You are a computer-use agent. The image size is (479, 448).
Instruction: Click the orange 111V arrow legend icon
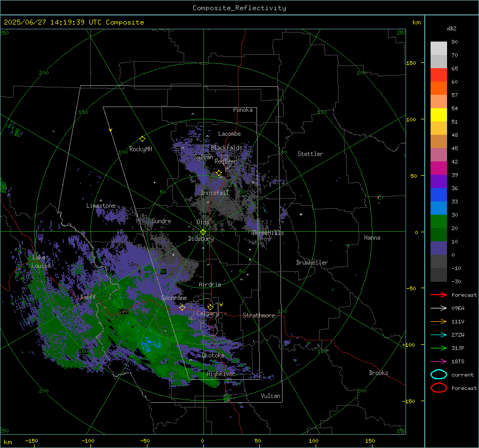tap(439, 321)
